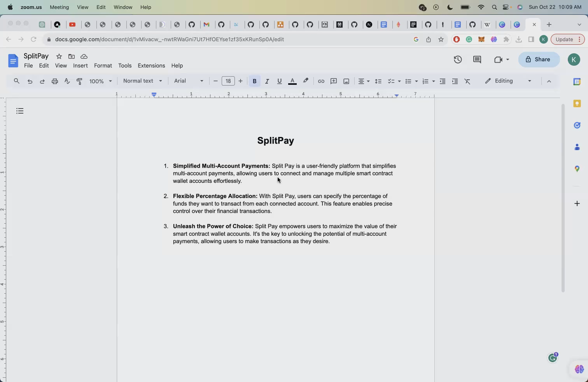Screen dimensions: 588x382
Task: Open the Insert menu
Action: pyautogui.click(x=80, y=66)
